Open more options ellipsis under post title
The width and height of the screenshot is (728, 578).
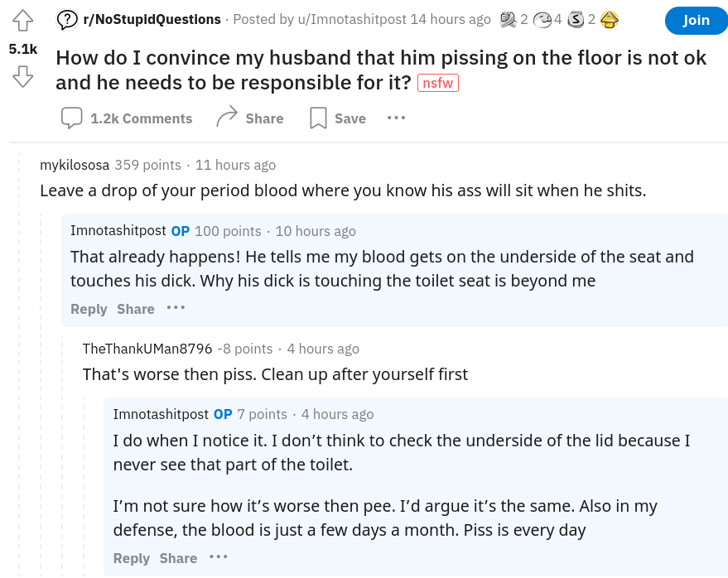(x=396, y=118)
